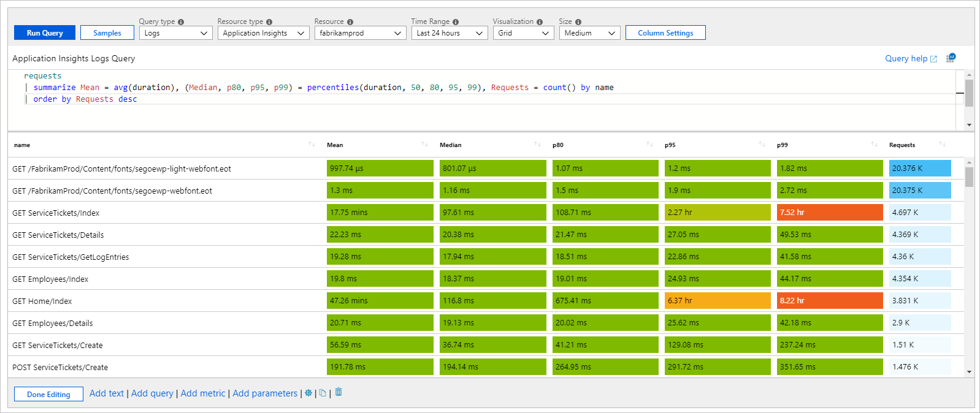The height and width of the screenshot is (413, 980).
Task: Open the Samples button
Action: pyautogui.click(x=107, y=33)
